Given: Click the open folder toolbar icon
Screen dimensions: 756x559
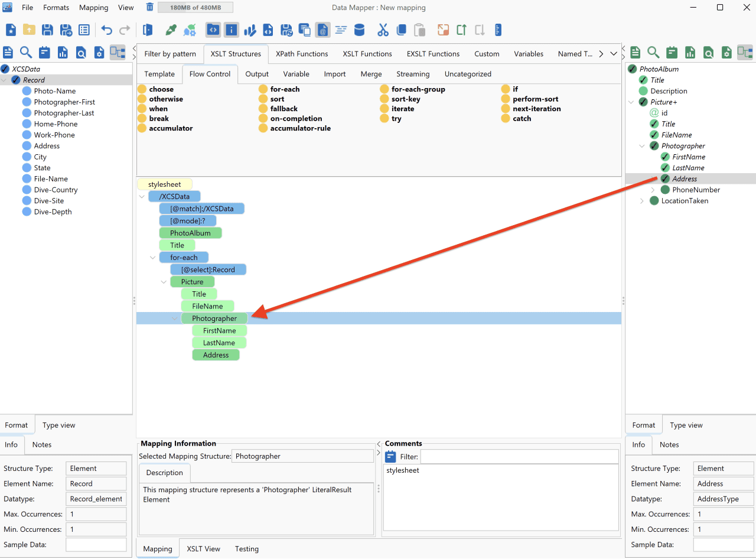Looking at the screenshot, I should 29,30.
